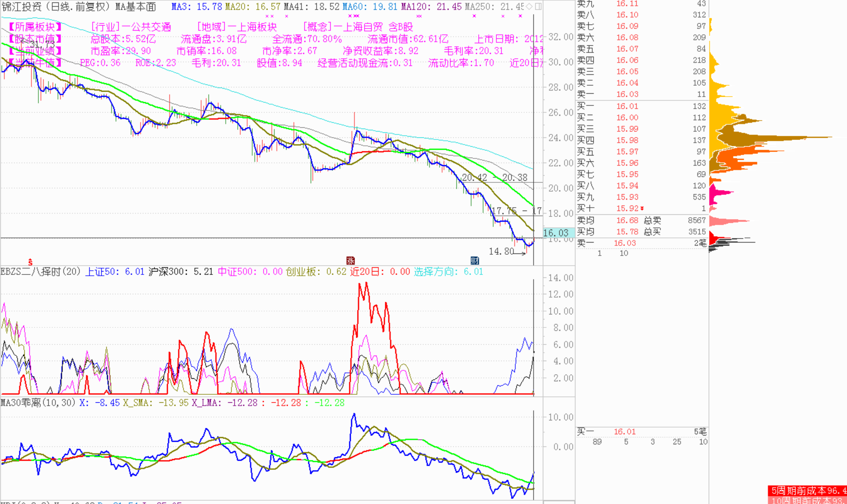Click the MA120: 21.45 indicator label
Image resolution: width=847 pixels, height=504 pixels.
click(431, 6)
